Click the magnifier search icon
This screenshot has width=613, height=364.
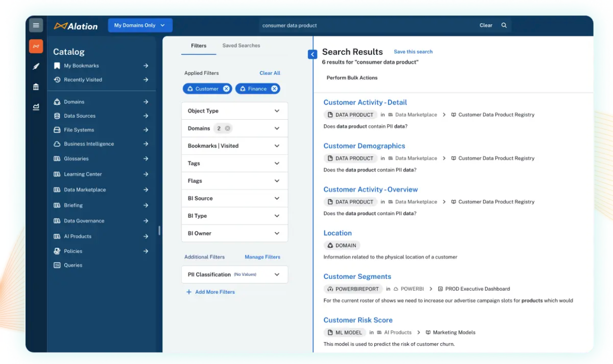(x=504, y=25)
